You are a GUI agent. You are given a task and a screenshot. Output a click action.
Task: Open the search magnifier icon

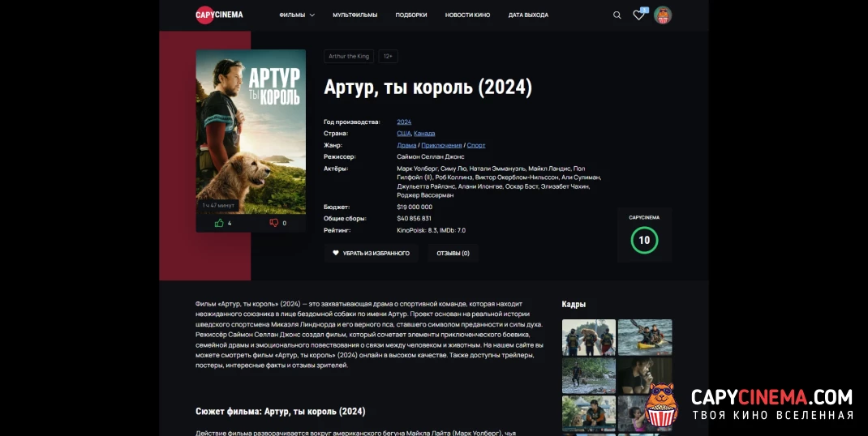617,15
